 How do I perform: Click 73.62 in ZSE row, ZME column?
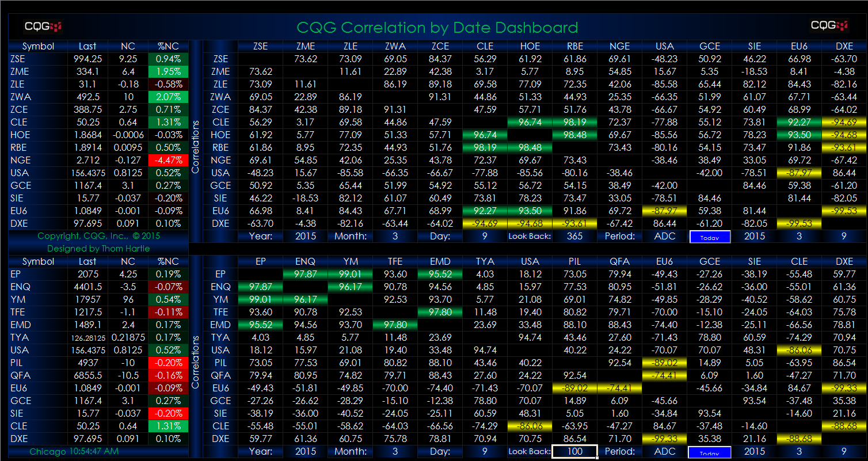(306, 59)
